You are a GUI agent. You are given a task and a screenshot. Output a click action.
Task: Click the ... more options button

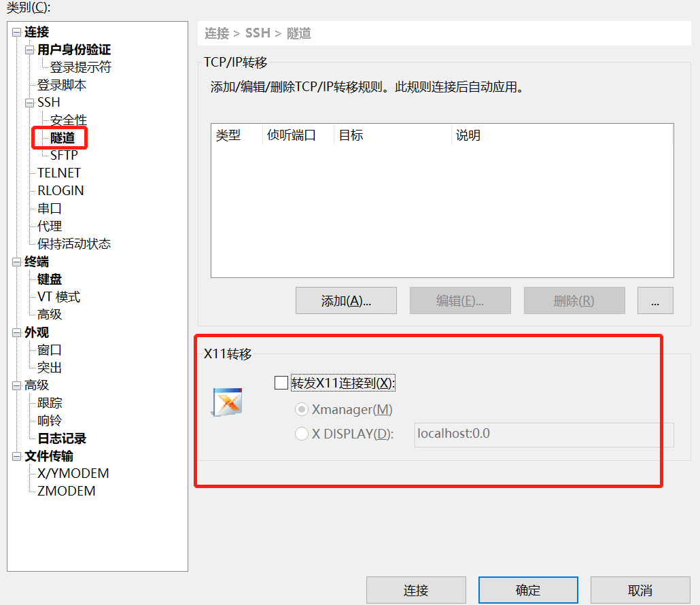point(655,300)
